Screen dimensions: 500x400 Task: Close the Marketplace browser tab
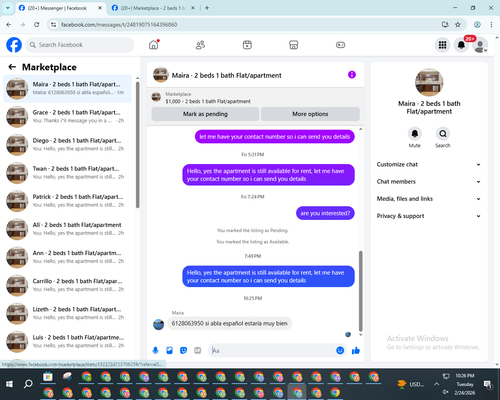coord(193,8)
